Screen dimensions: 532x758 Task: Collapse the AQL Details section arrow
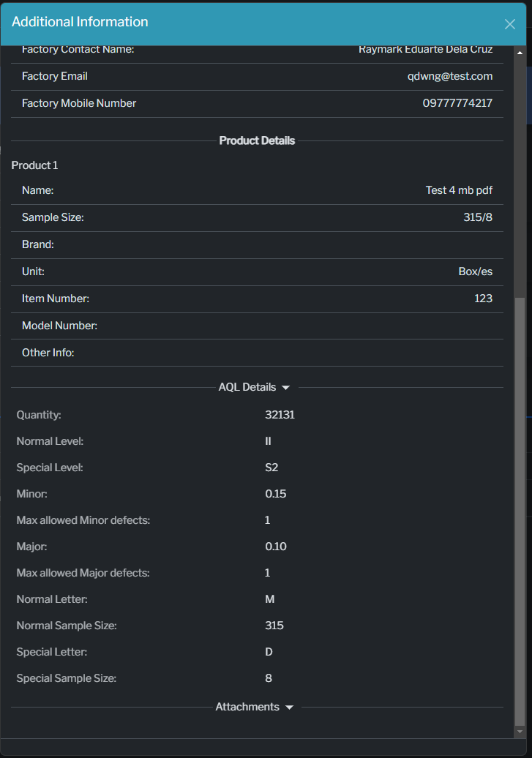coord(286,388)
